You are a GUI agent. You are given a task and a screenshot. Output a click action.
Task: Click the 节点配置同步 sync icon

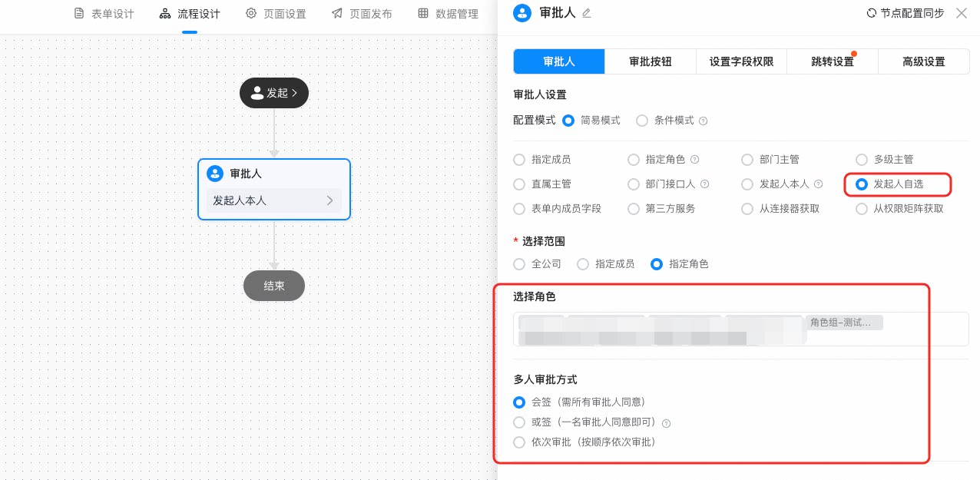click(871, 13)
